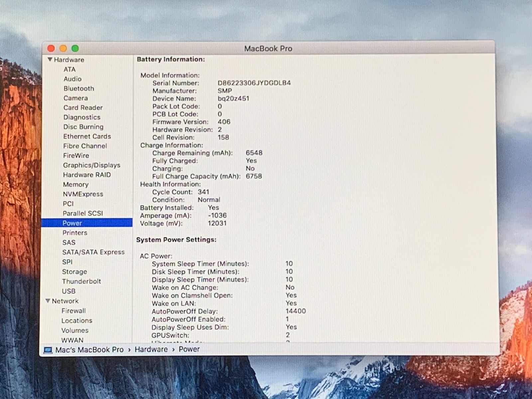
Task: Click the System Power Settings heading
Action: click(176, 240)
